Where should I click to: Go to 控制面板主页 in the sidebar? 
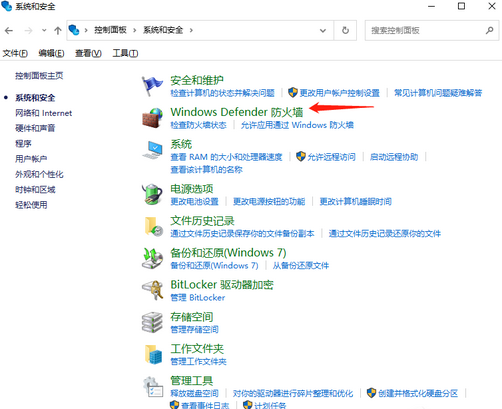(x=39, y=76)
